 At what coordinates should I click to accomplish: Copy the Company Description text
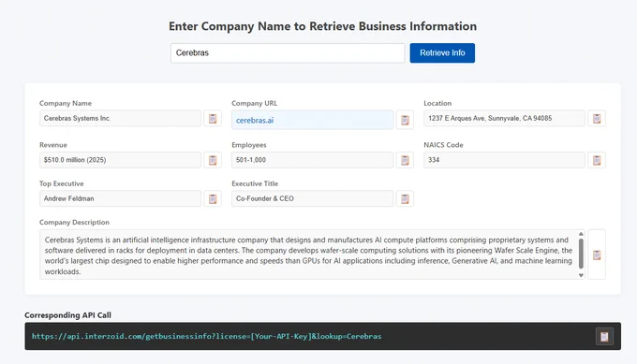point(597,255)
